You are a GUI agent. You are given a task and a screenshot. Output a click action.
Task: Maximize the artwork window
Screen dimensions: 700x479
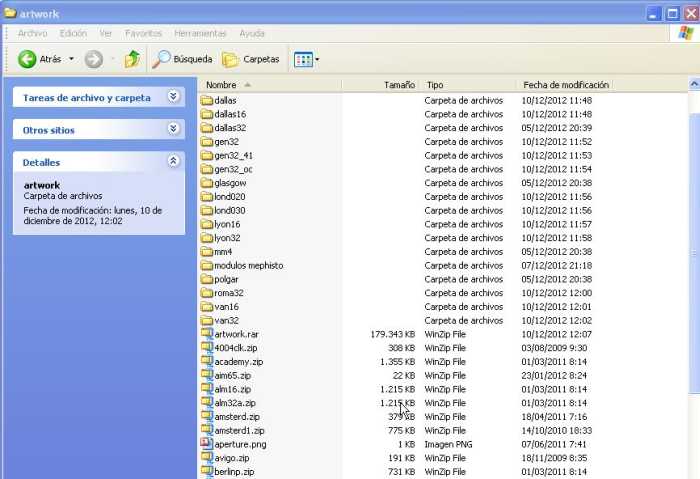(x=672, y=13)
